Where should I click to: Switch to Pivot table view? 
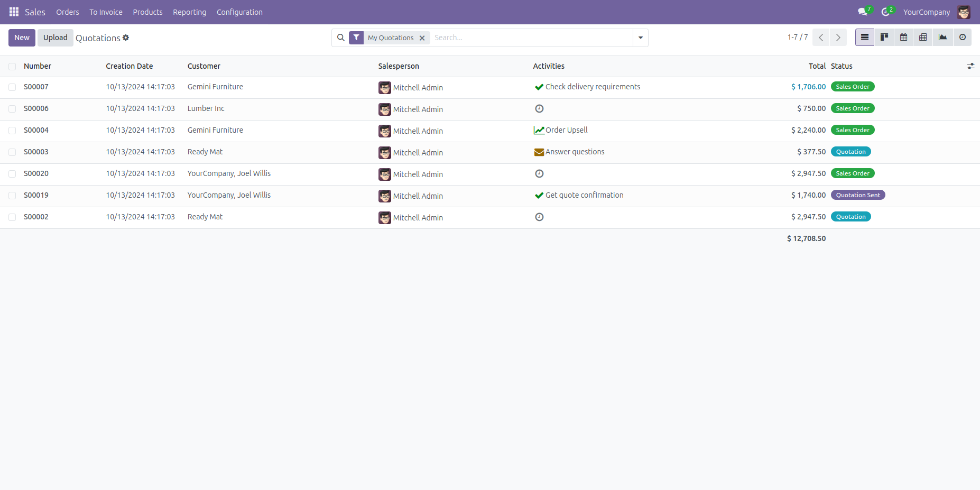point(923,38)
